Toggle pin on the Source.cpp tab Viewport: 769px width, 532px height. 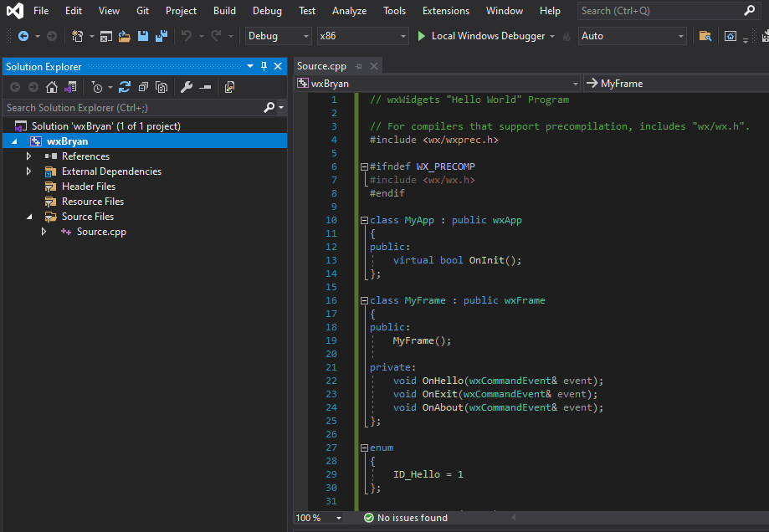coord(358,66)
